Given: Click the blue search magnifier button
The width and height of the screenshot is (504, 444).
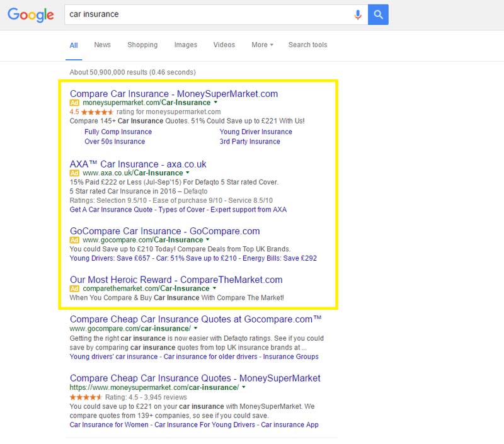Looking at the screenshot, I should pos(378,14).
